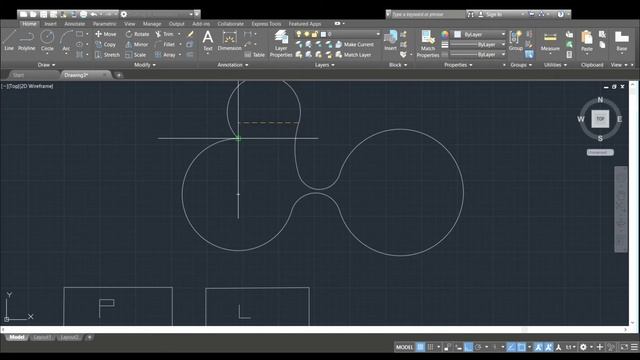Open the Insert ribbon tab
640x360 pixels.
[x=50, y=24]
